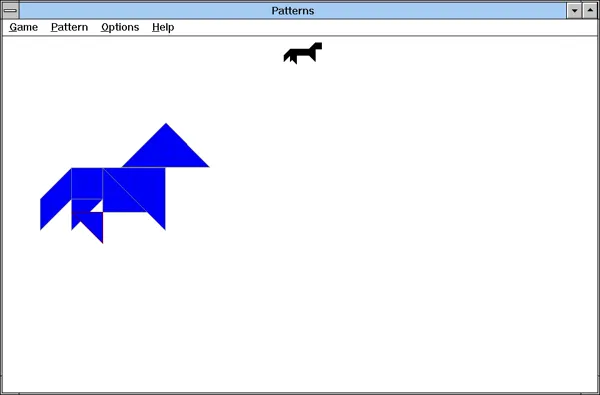This screenshot has height=395, width=600.
Task: Select the blue square tangram piece
Action: click(x=87, y=183)
